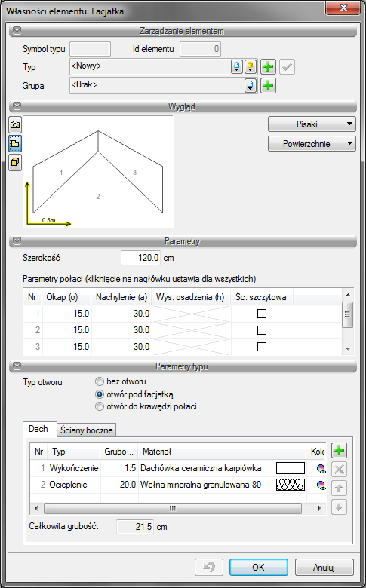366x588 pixels.
Task: Add new group with green plus
Action: [x=268, y=85]
